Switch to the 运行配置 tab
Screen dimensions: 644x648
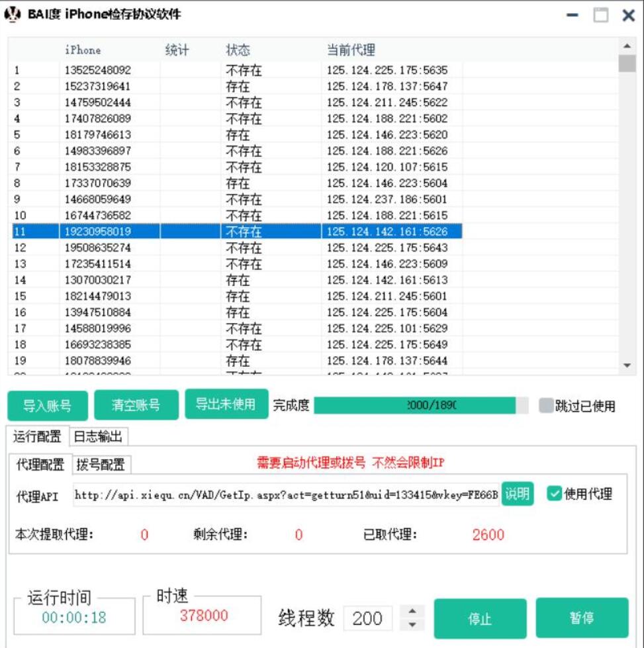(x=37, y=436)
